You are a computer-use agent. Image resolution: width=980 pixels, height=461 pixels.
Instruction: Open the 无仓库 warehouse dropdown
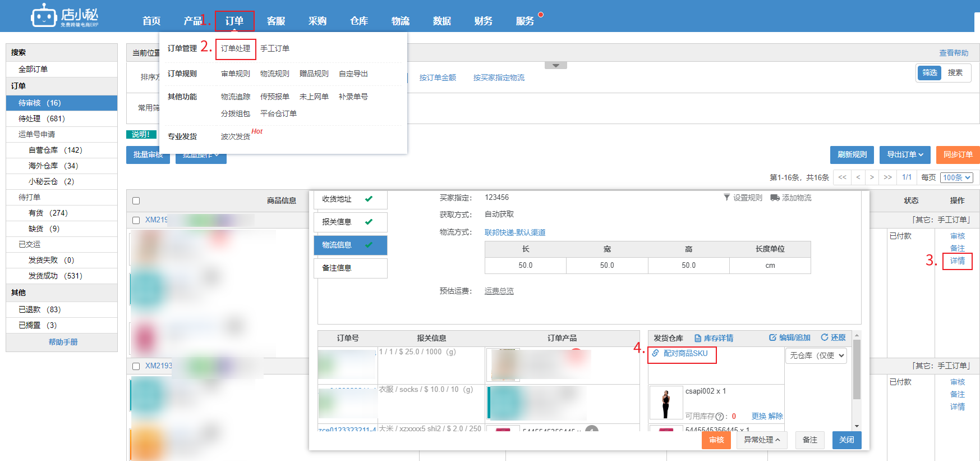click(x=816, y=355)
